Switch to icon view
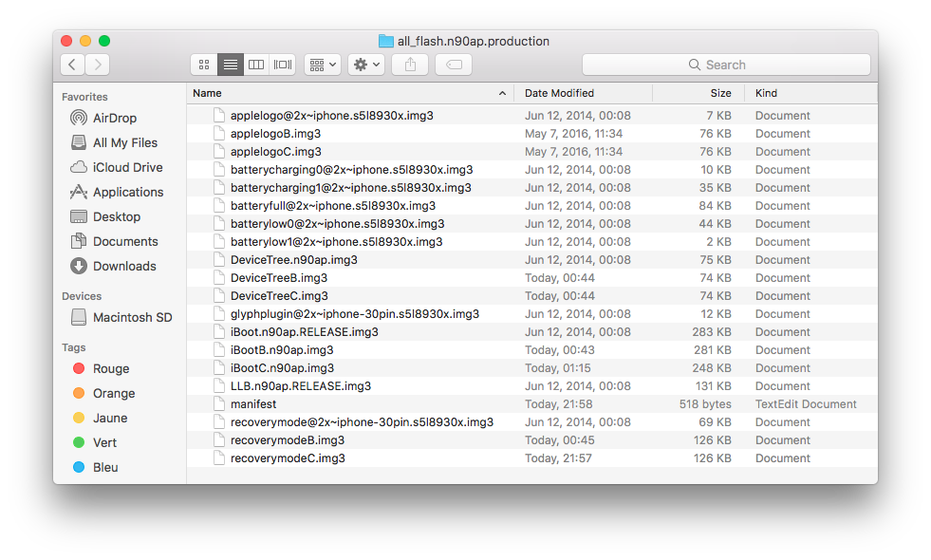The width and height of the screenshot is (931, 560). pyautogui.click(x=204, y=65)
